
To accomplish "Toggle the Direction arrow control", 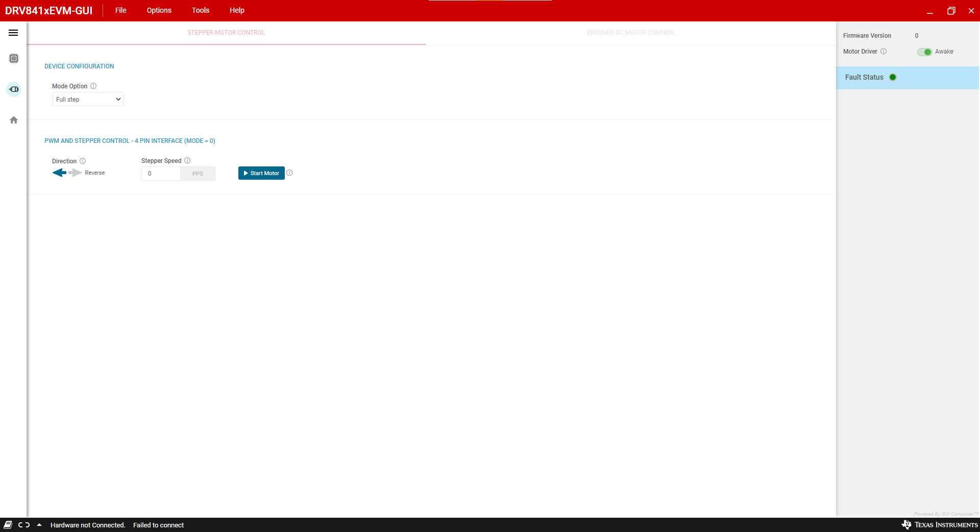I will pyautogui.click(x=67, y=173).
